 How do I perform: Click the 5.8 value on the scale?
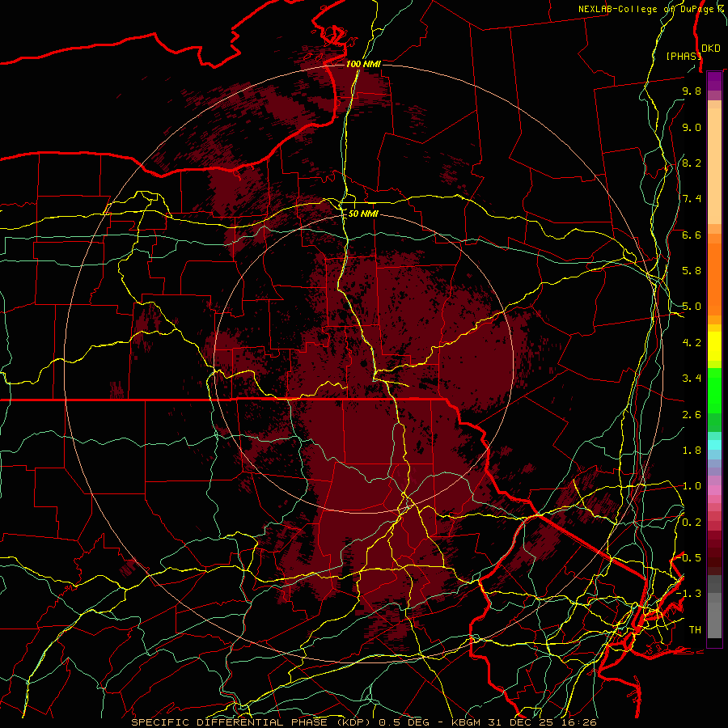coord(692,271)
